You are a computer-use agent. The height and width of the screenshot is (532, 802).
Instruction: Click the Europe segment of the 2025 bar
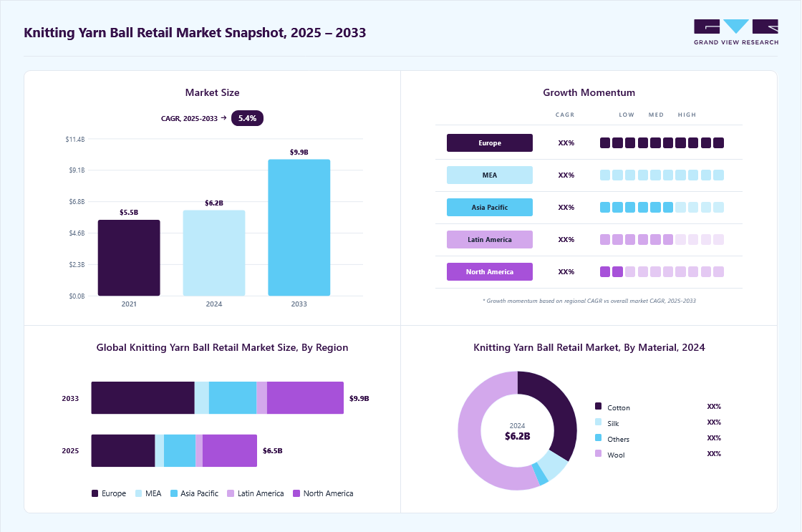[123, 450]
